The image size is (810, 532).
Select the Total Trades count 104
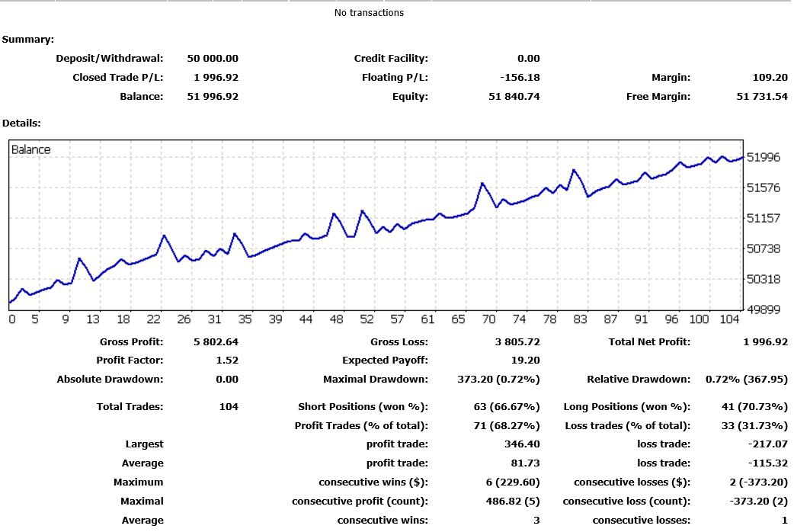229,407
